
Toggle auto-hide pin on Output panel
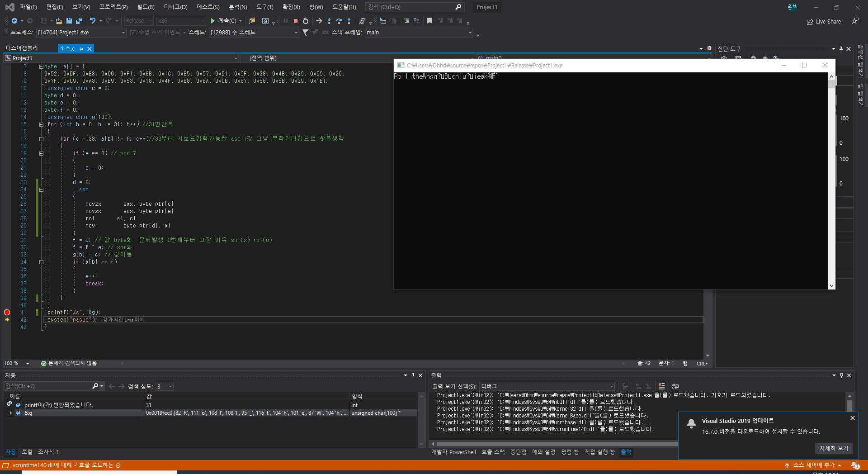click(841, 375)
